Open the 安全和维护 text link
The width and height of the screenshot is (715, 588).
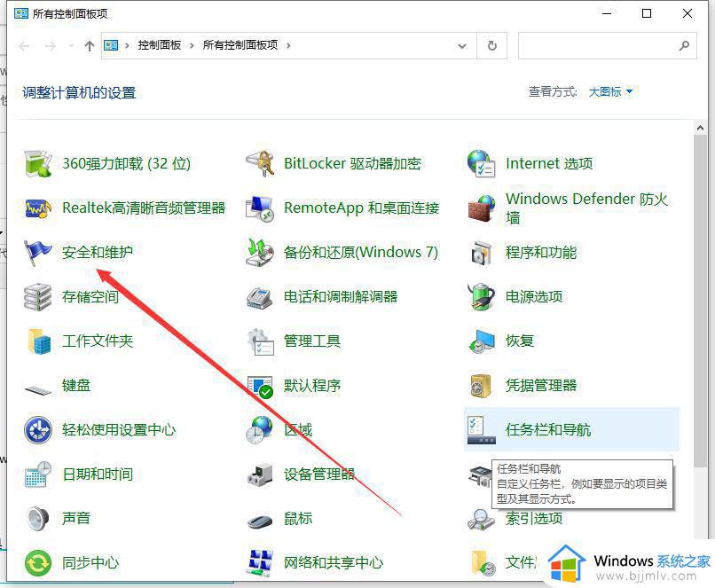tap(98, 253)
